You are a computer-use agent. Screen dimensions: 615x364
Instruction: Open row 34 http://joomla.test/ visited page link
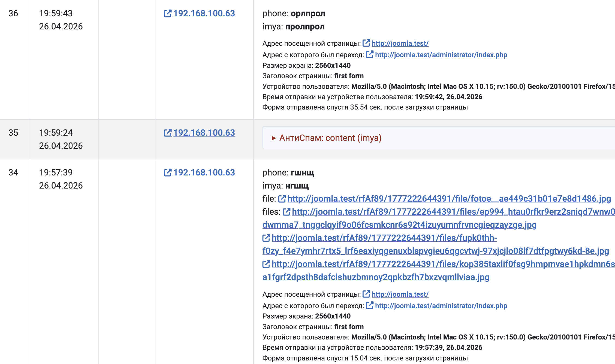pyautogui.click(x=400, y=294)
